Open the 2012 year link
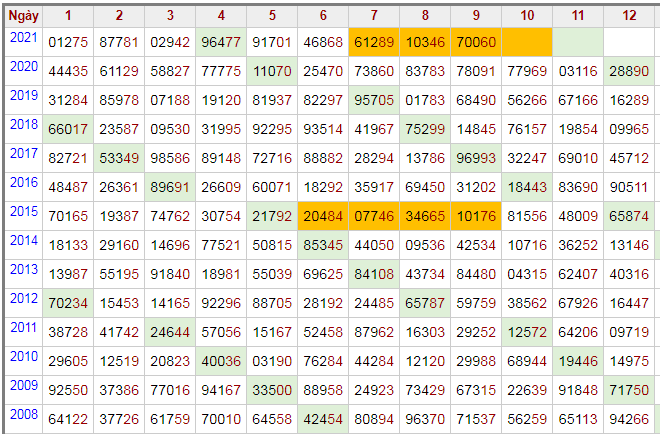This screenshot has width=660, height=434. tap(21, 298)
